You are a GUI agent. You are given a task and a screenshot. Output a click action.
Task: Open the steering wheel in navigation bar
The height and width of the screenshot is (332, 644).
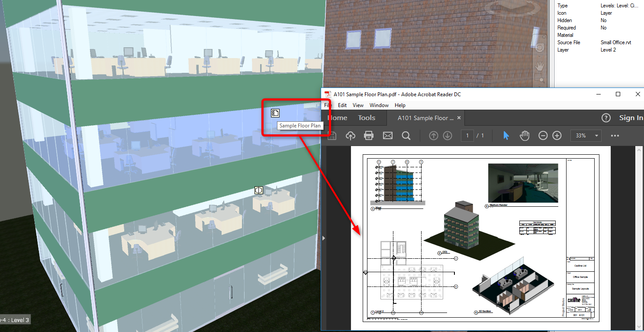tap(541, 48)
